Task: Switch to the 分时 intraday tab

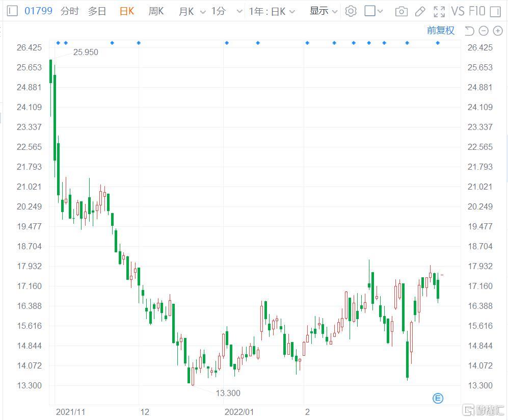Action: pos(69,11)
